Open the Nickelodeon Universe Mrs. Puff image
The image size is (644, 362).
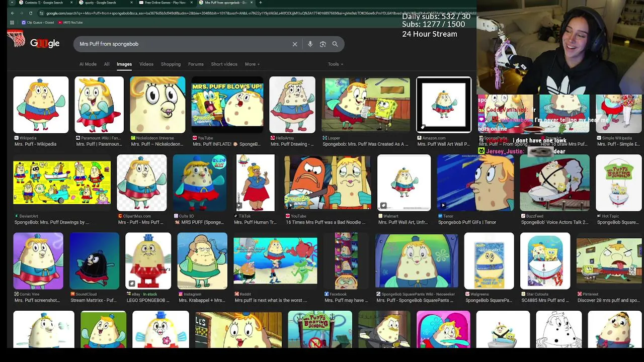click(x=157, y=105)
